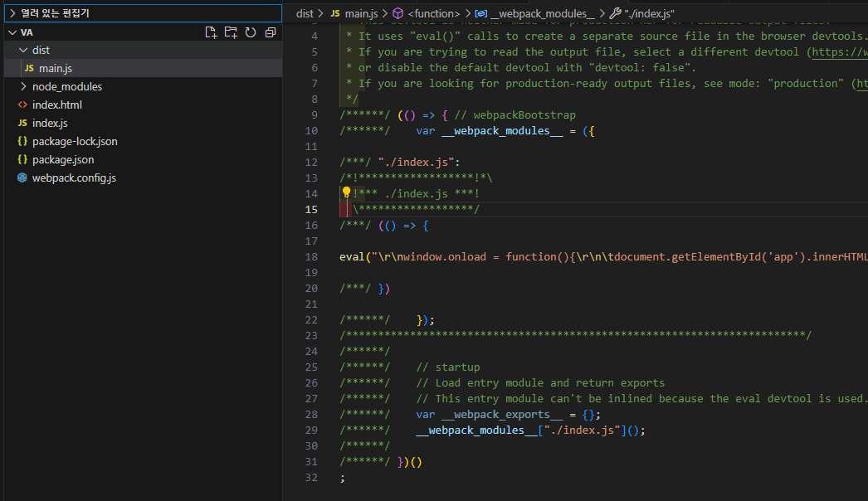Refresh the explorer file tree

pyautogui.click(x=251, y=32)
